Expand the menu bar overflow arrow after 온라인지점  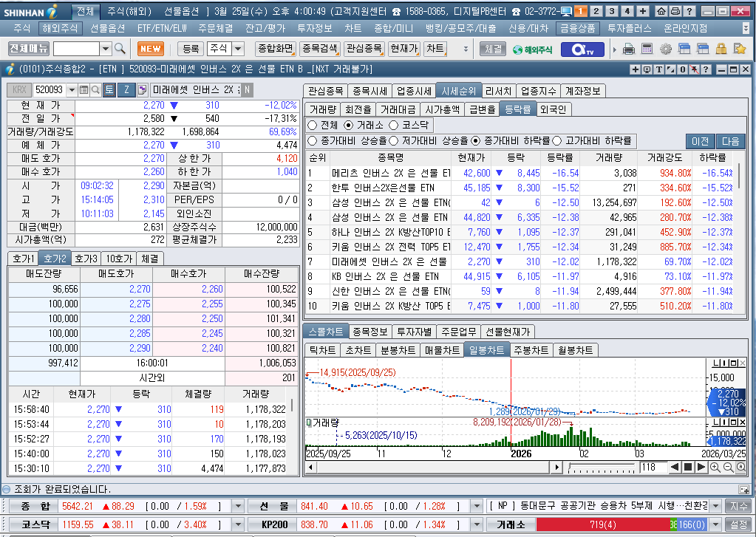pos(746,29)
